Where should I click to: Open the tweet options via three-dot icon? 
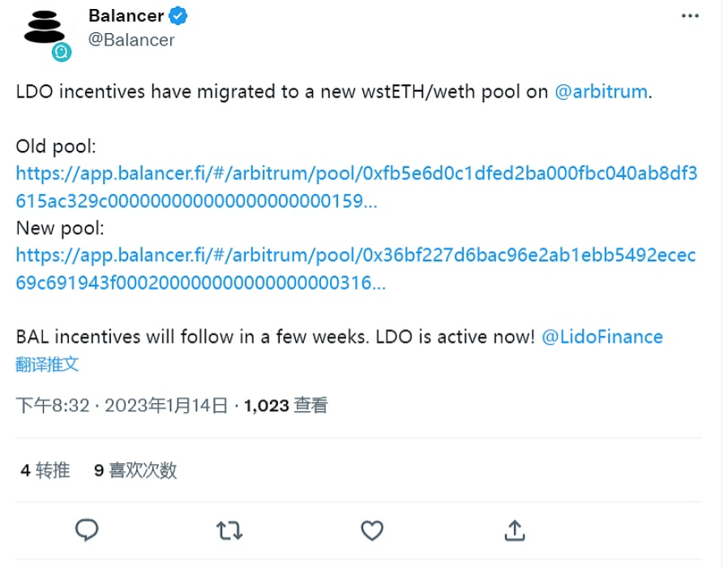(x=690, y=14)
